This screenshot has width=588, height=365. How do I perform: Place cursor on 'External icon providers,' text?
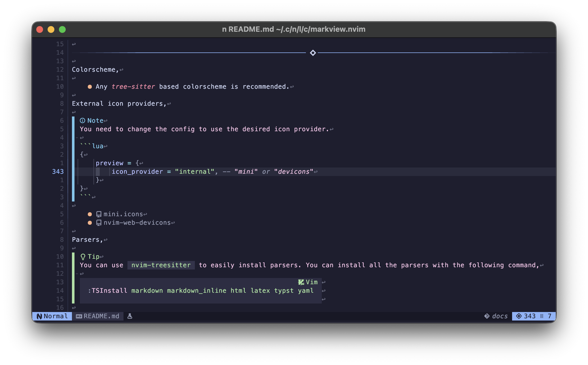(119, 104)
